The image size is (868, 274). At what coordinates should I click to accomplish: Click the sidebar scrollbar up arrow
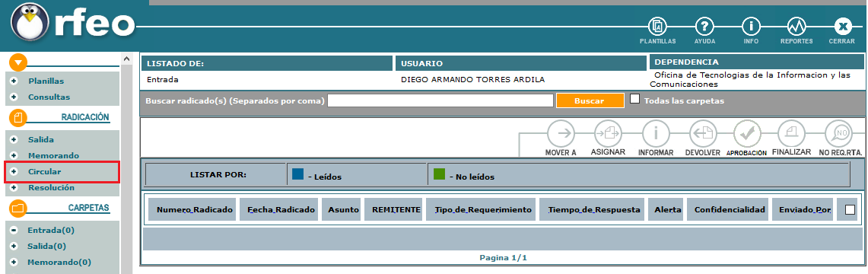click(x=126, y=59)
